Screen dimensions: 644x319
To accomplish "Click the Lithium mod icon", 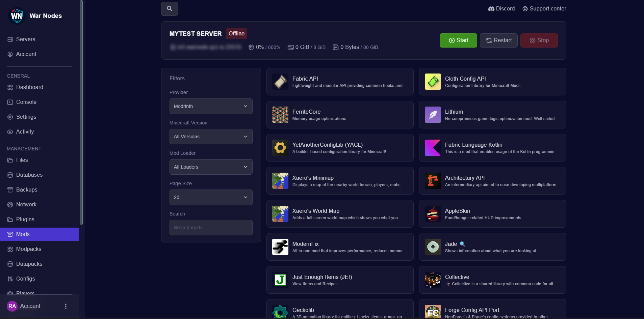I will 433,115.
